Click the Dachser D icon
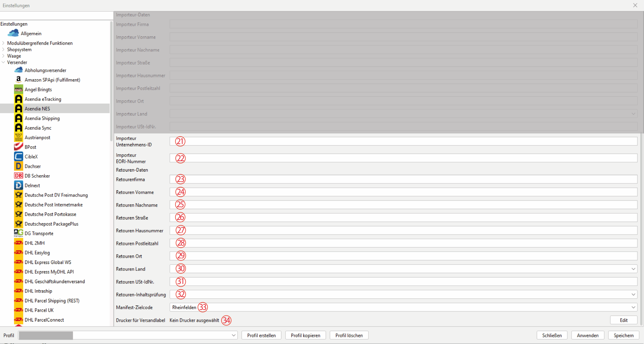This screenshot has height=344, width=644. pyautogui.click(x=18, y=166)
